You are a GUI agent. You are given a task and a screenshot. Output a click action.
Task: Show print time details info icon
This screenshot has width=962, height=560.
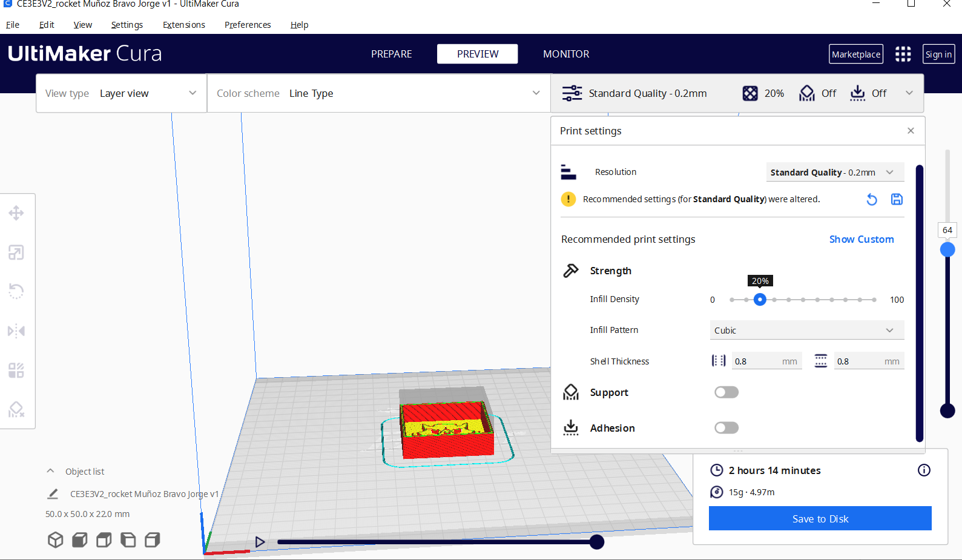click(x=924, y=470)
